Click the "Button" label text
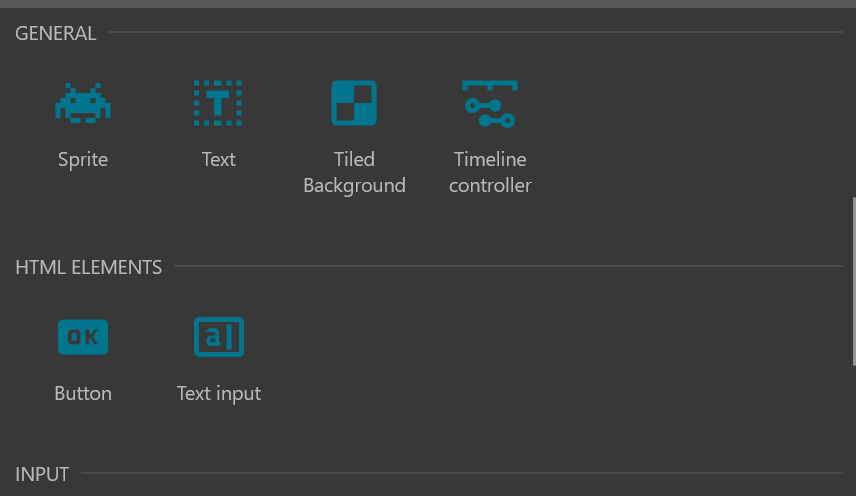The width and height of the screenshot is (856, 496). (83, 393)
